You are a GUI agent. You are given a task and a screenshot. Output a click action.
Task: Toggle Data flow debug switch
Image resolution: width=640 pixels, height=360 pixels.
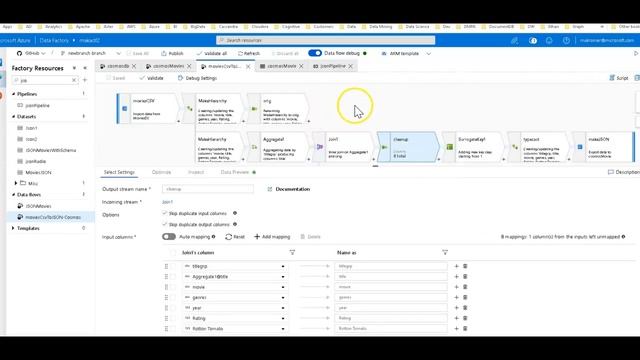tap(315, 53)
